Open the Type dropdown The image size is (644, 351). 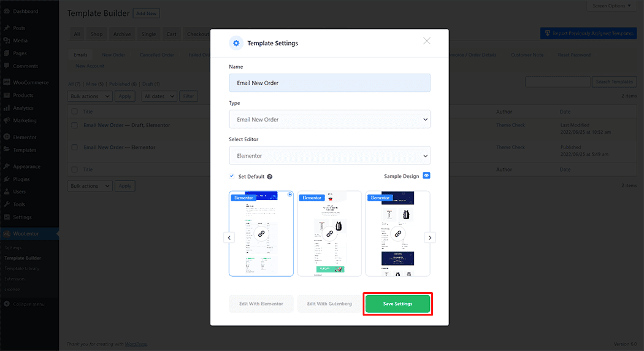[329, 120]
